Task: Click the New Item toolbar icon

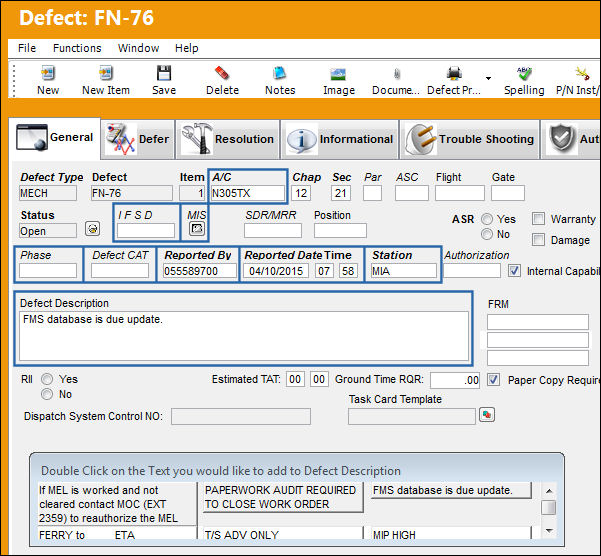Action: (x=106, y=73)
